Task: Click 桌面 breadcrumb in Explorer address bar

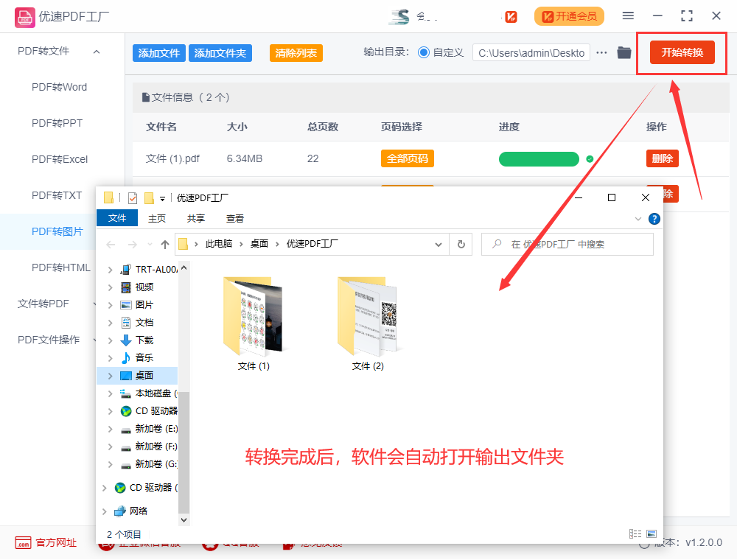Action: click(259, 244)
